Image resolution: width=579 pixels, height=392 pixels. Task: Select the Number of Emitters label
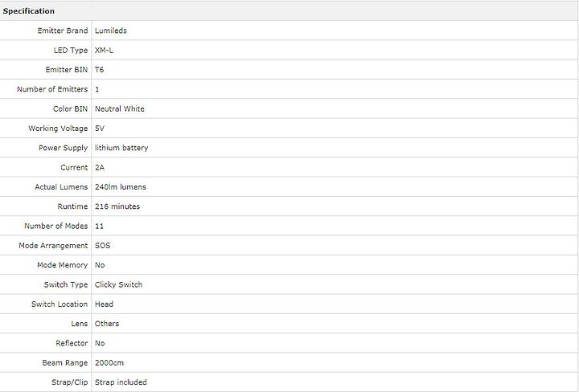point(52,89)
